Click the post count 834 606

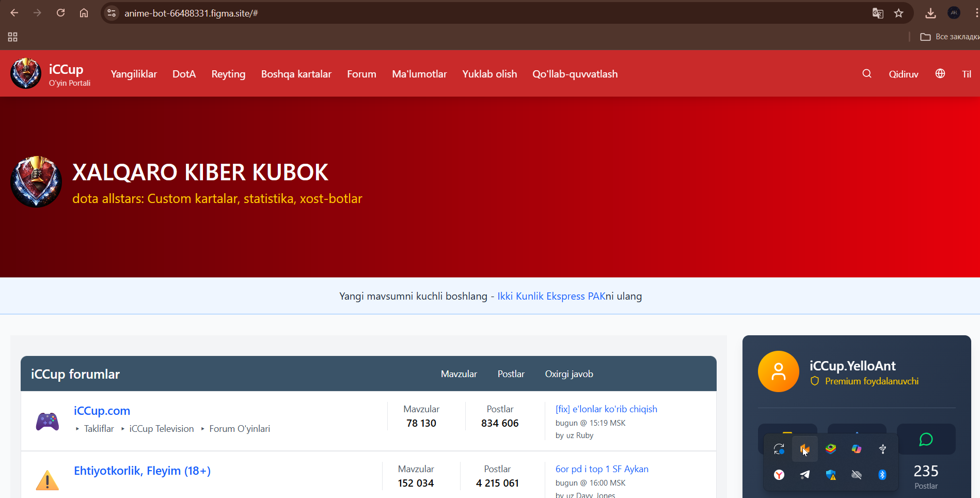500,423
